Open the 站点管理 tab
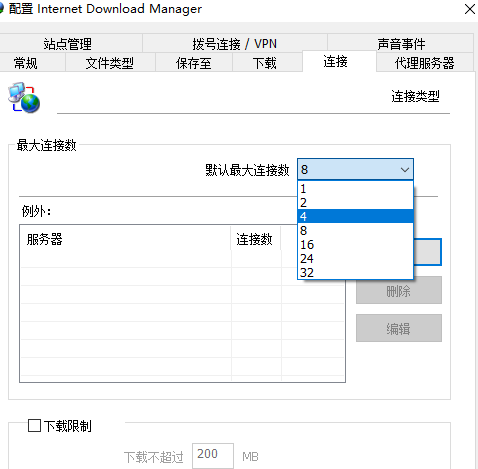Screen dimensions: 478x469 pos(68,44)
